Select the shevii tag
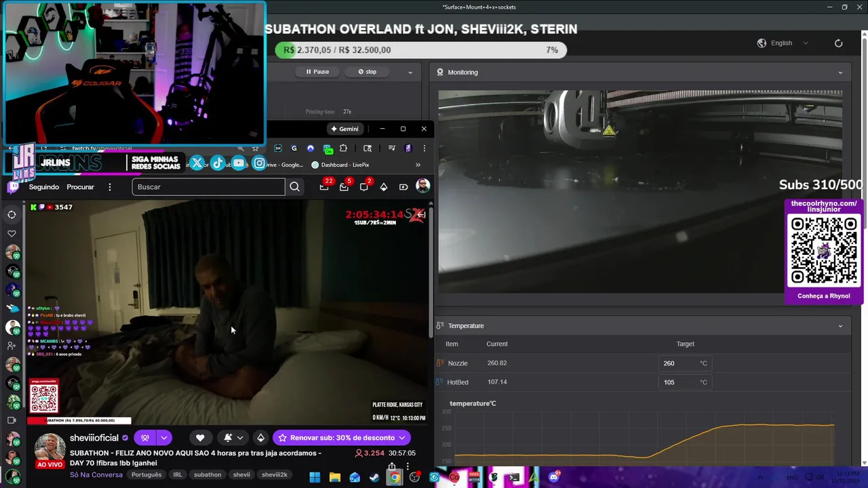The width and height of the screenshot is (868, 488). click(x=241, y=474)
